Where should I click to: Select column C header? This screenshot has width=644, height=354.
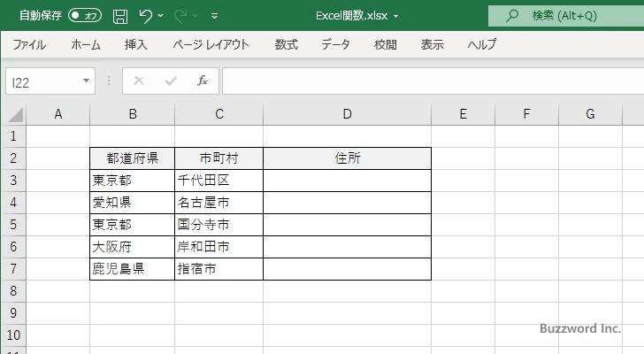click(218, 114)
